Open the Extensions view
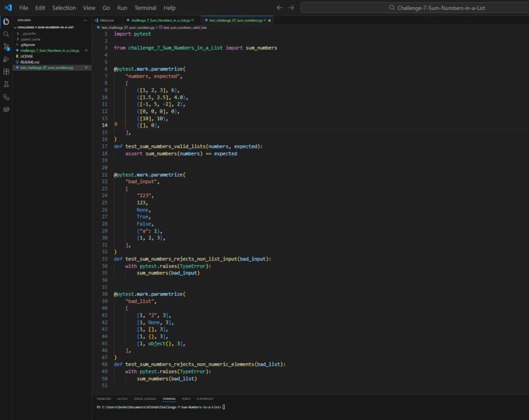Image resolution: width=529 pixels, height=420 pixels. coord(6,71)
